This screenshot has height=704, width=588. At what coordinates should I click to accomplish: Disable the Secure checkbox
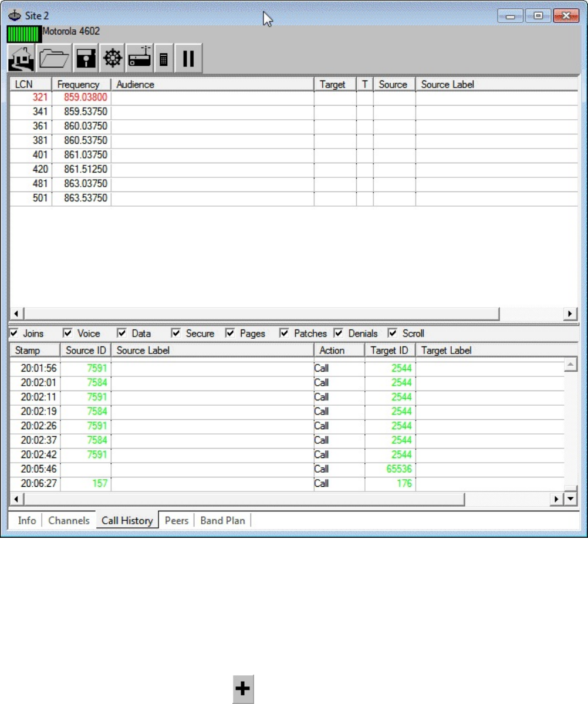[x=176, y=333]
